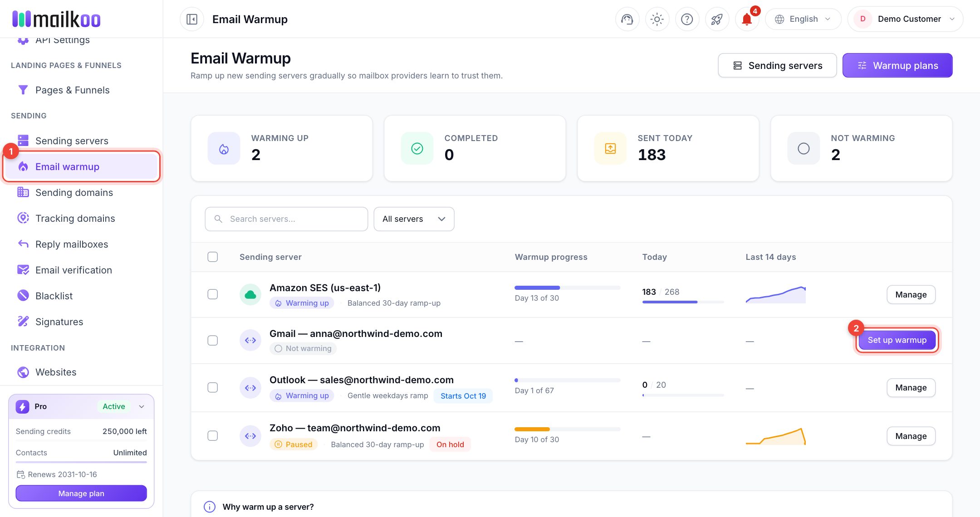
Task: Check the Gmail anna@northwind-demo.com row checkbox
Action: (212, 341)
